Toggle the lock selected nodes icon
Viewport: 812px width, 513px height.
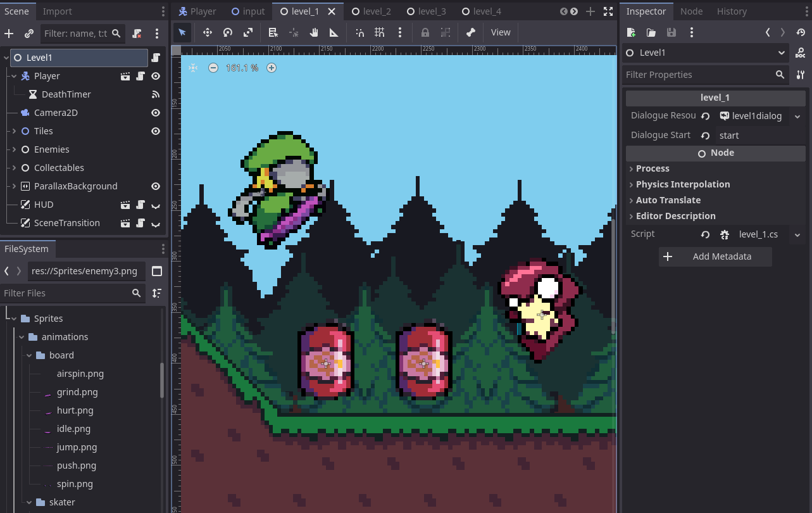(x=425, y=32)
